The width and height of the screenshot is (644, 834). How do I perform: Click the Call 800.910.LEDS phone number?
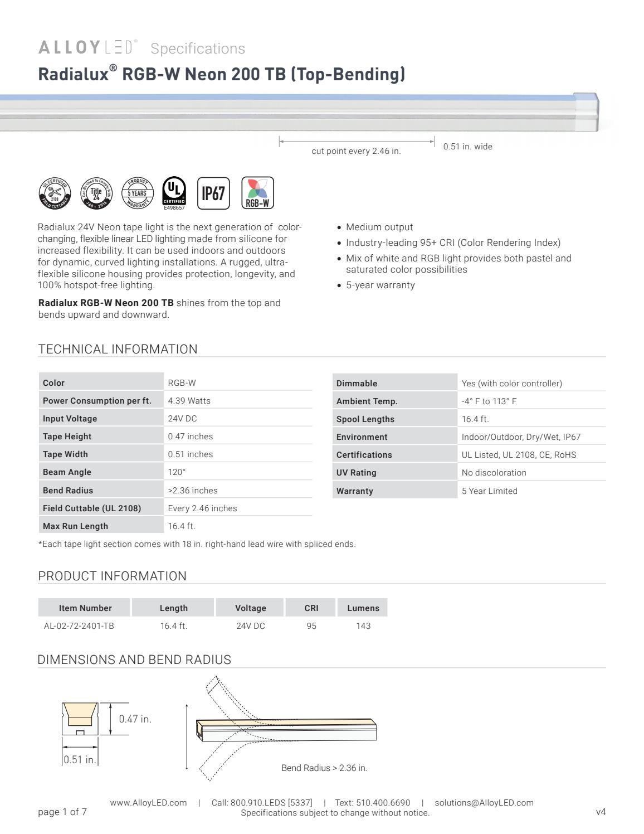262,803
